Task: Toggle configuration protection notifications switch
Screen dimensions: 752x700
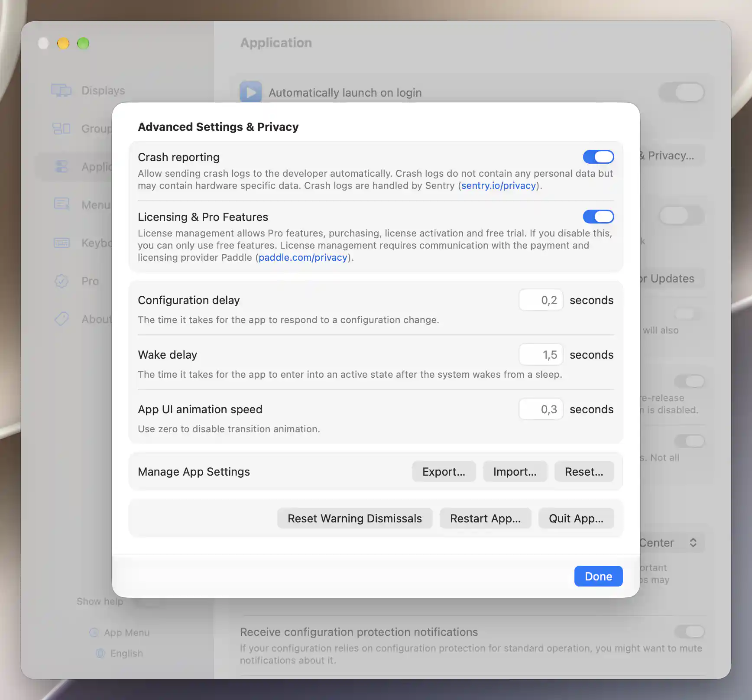Action: coord(689,632)
